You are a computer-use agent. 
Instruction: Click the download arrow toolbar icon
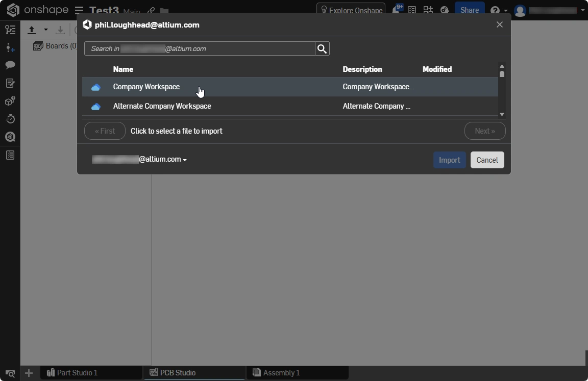(x=60, y=30)
